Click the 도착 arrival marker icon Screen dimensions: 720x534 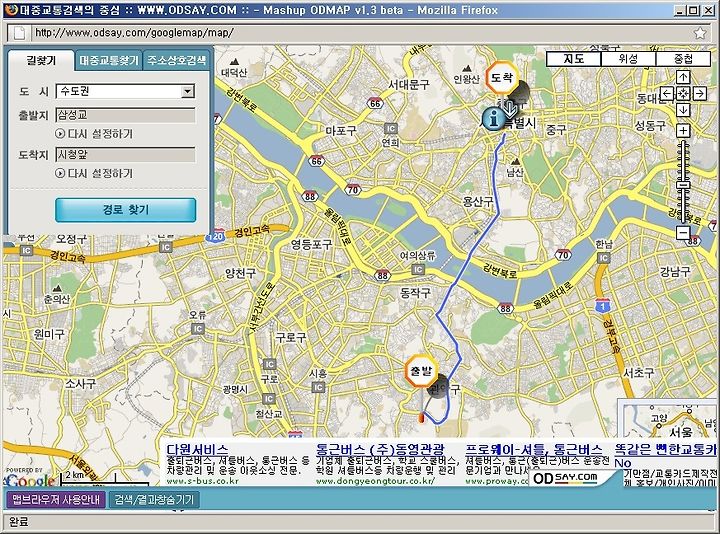pos(501,78)
